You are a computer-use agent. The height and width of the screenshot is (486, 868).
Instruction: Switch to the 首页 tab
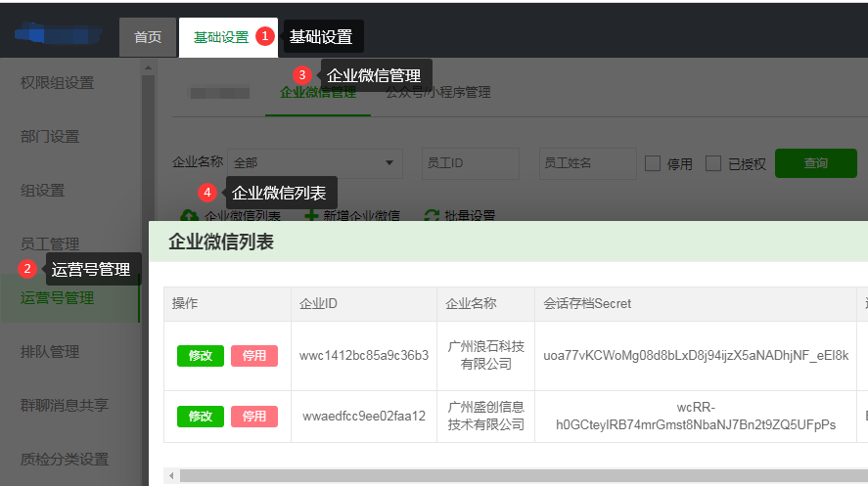click(148, 37)
